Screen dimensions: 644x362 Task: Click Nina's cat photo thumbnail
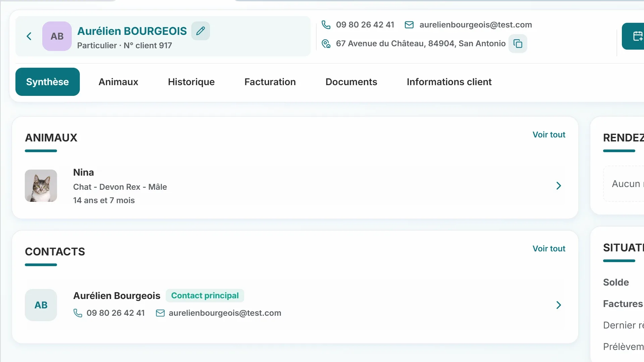click(x=41, y=186)
